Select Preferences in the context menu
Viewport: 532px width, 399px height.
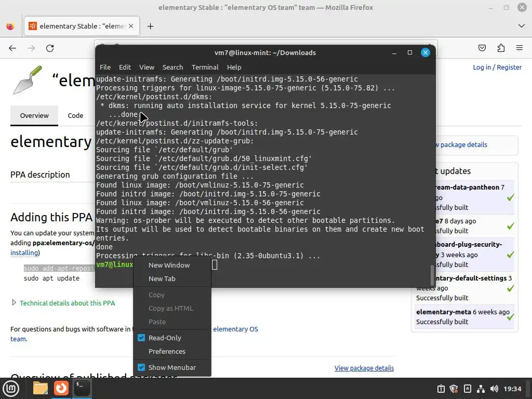[172, 351]
